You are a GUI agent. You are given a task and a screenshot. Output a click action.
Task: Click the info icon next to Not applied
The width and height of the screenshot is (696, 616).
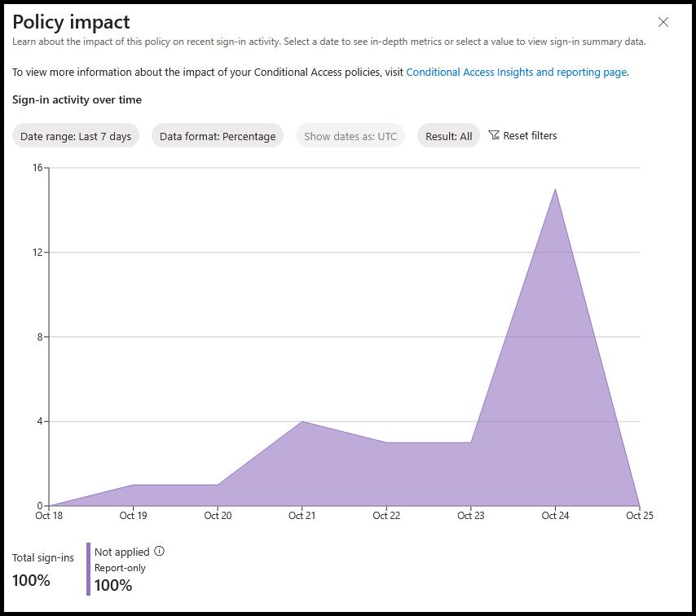160,552
